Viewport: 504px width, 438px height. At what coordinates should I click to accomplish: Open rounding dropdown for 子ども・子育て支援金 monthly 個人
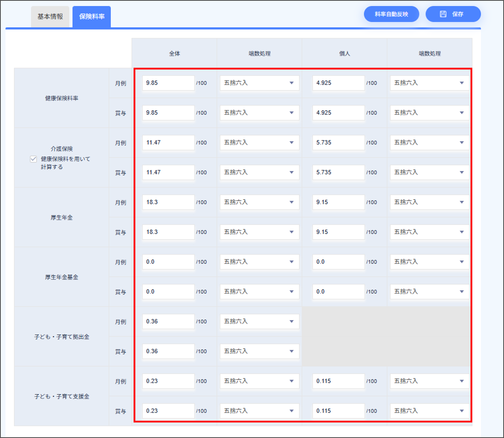(429, 381)
